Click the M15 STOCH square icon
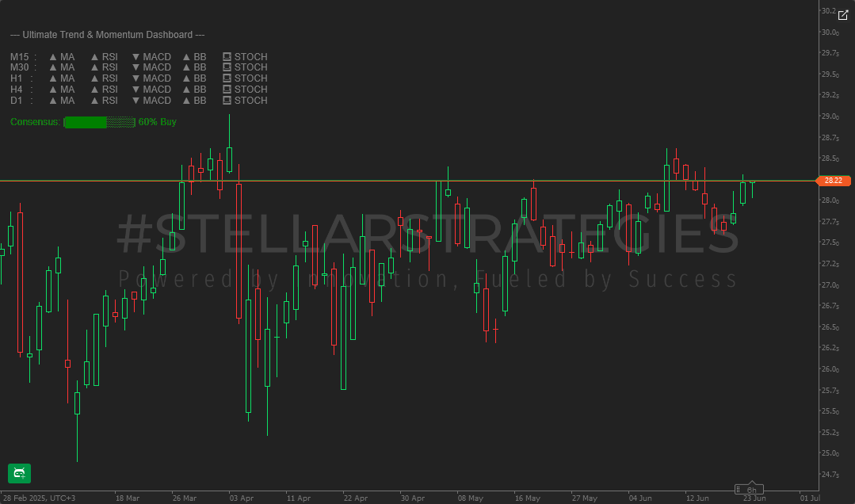The height and width of the screenshot is (504, 855). pyautogui.click(x=228, y=56)
